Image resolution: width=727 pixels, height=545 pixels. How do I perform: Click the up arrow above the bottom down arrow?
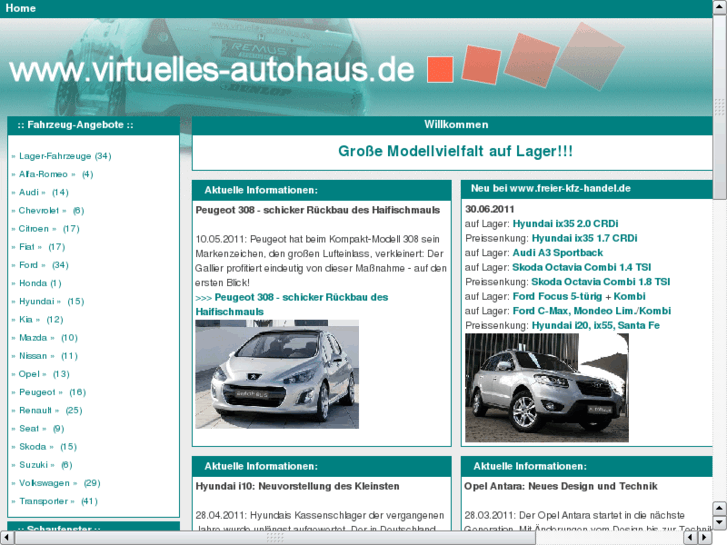720,508
